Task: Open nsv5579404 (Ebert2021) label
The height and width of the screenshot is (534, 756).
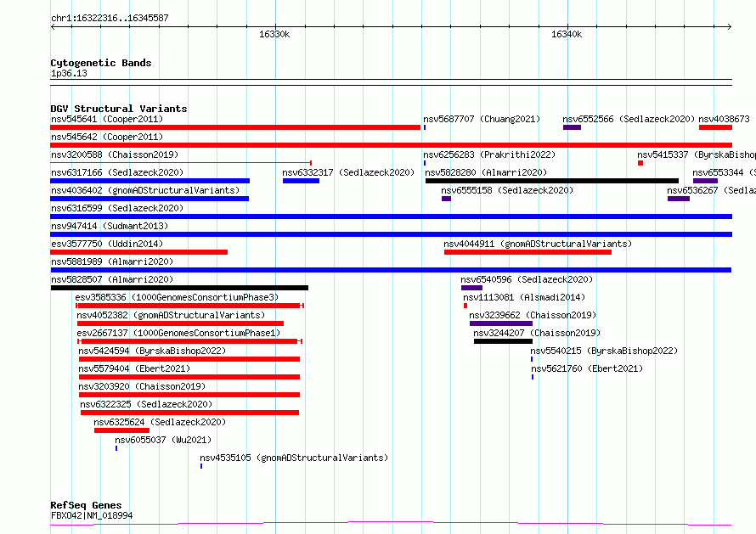Action: pyautogui.click(x=134, y=368)
